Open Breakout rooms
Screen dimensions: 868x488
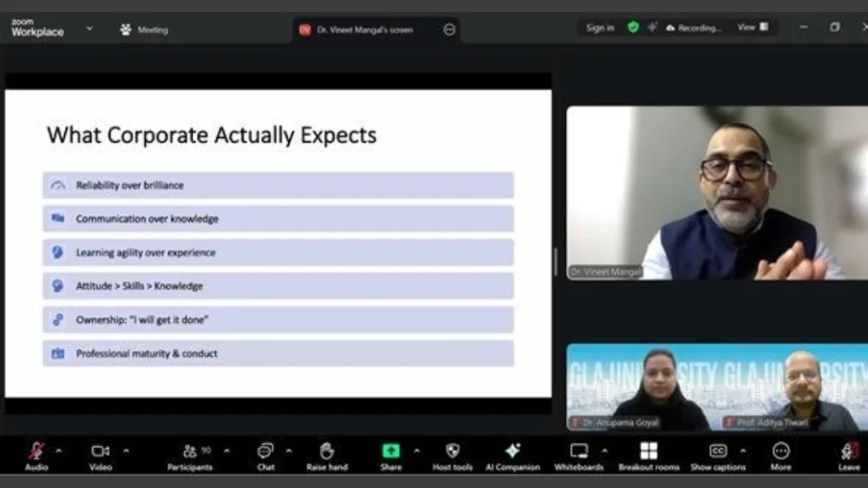click(x=648, y=452)
